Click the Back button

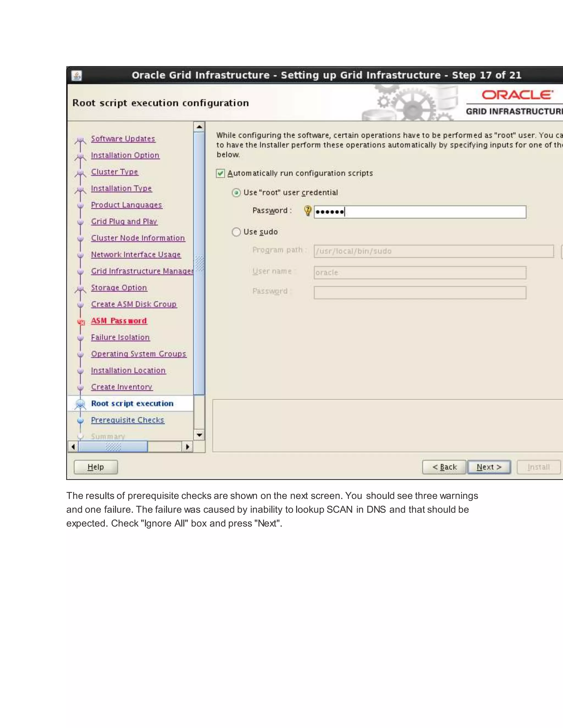444,467
